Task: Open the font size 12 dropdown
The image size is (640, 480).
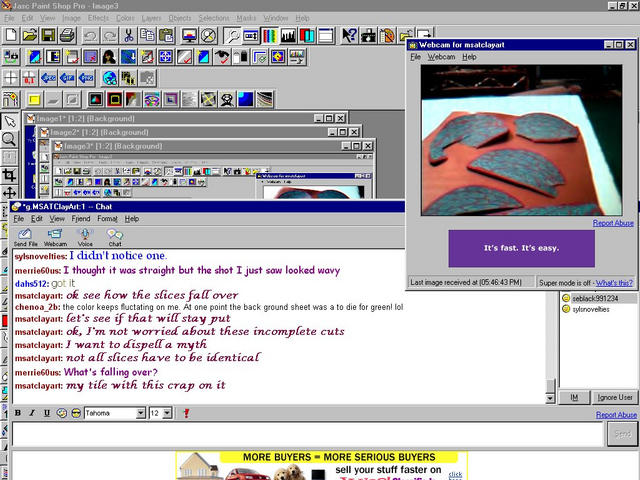Action: point(167,413)
